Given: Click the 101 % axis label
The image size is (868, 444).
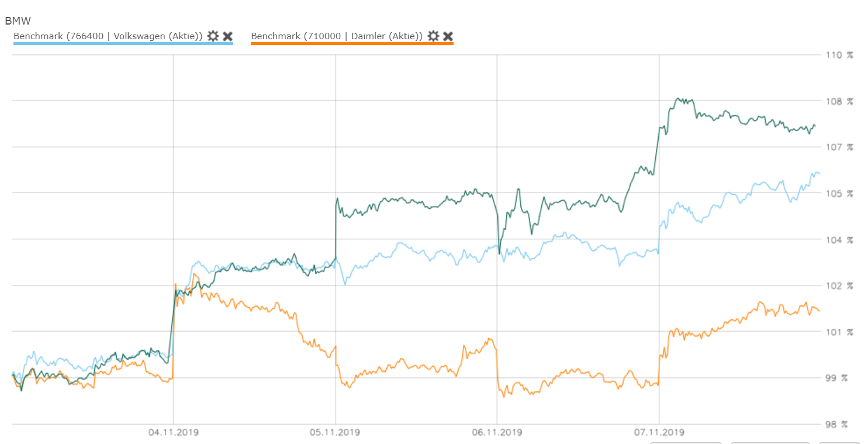Looking at the screenshot, I should (839, 332).
